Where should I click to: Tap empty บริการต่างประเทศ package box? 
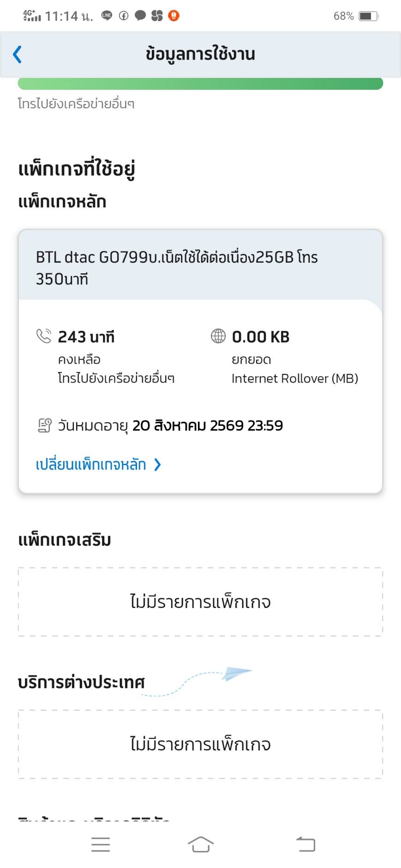tap(200, 744)
